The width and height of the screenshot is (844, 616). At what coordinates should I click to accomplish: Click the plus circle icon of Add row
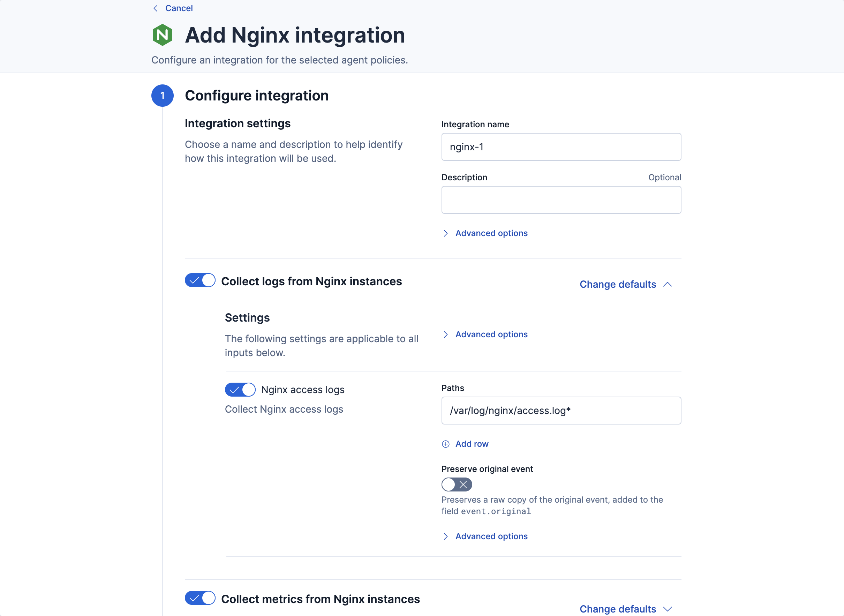point(445,444)
